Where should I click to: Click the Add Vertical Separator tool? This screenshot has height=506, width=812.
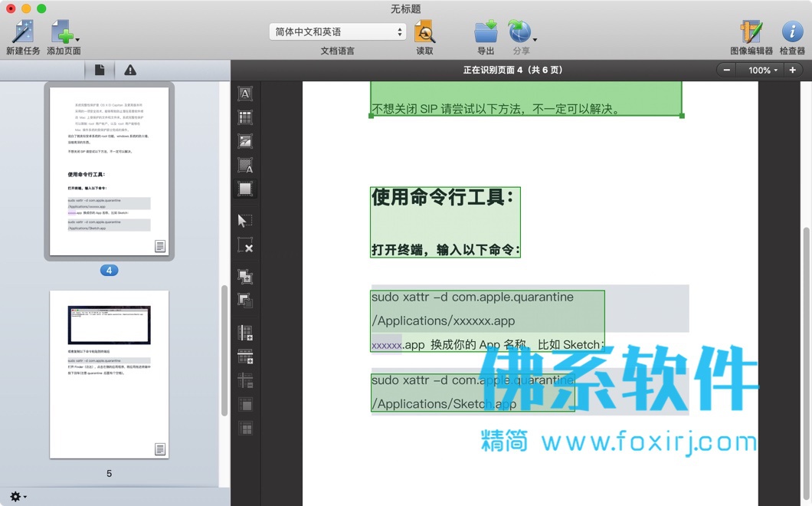(x=245, y=332)
